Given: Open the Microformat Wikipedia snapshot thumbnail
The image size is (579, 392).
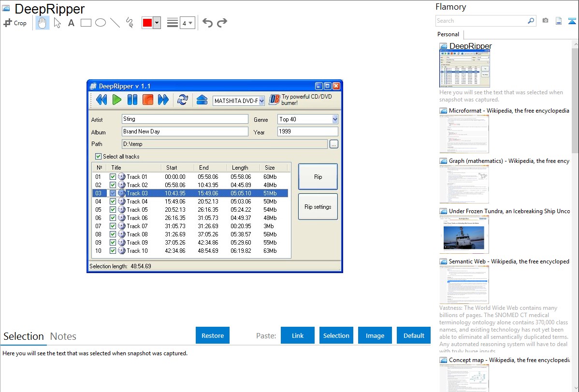Looking at the screenshot, I should [x=464, y=134].
